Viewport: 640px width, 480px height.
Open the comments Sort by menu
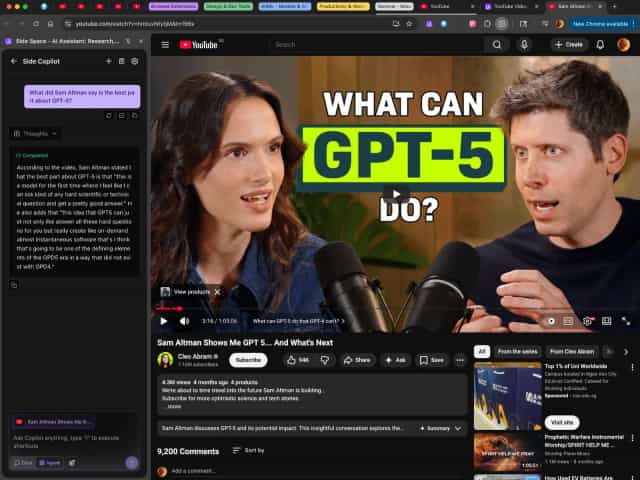pos(248,451)
